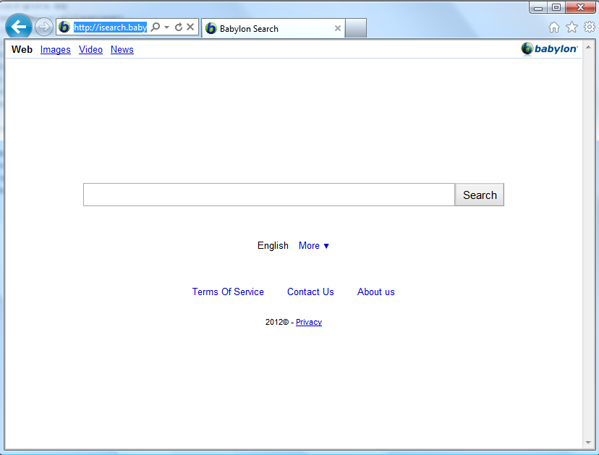The height and width of the screenshot is (455, 599).
Task: Open a new blank tab
Action: click(x=356, y=28)
